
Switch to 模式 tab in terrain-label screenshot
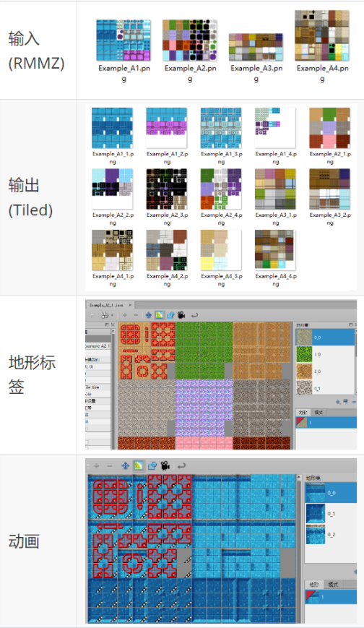[319, 412]
